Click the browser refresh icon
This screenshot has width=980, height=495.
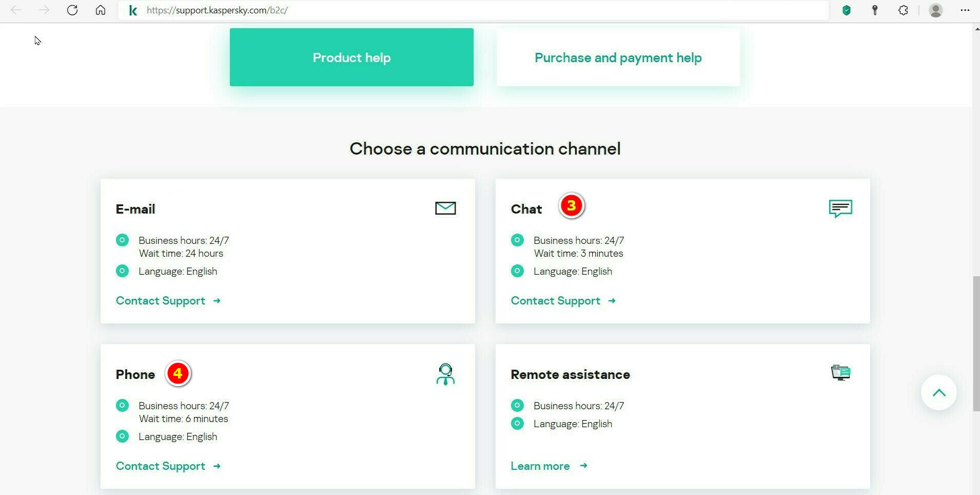coord(72,10)
